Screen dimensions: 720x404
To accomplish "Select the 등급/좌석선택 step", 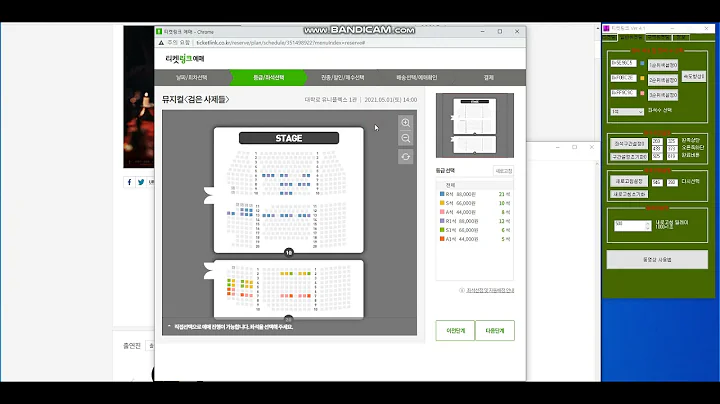I will 269,78.
